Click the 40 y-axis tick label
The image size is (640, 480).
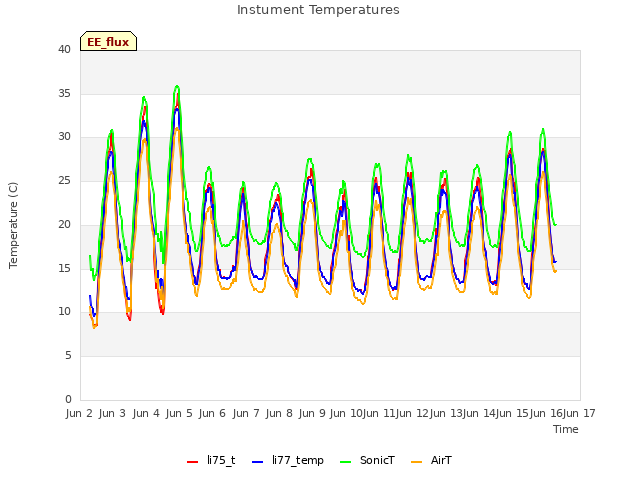click(x=64, y=49)
